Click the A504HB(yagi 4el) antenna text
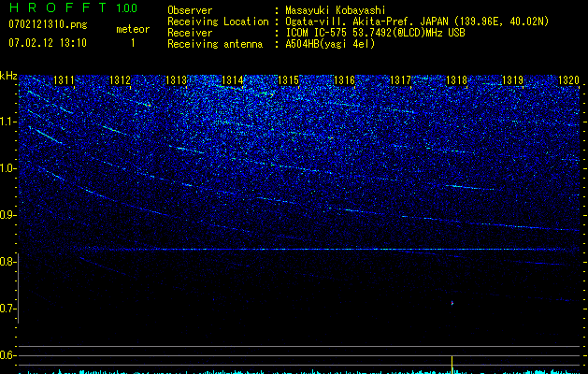Image resolution: width=588 pixels, height=374 pixels. pos(330,44)
